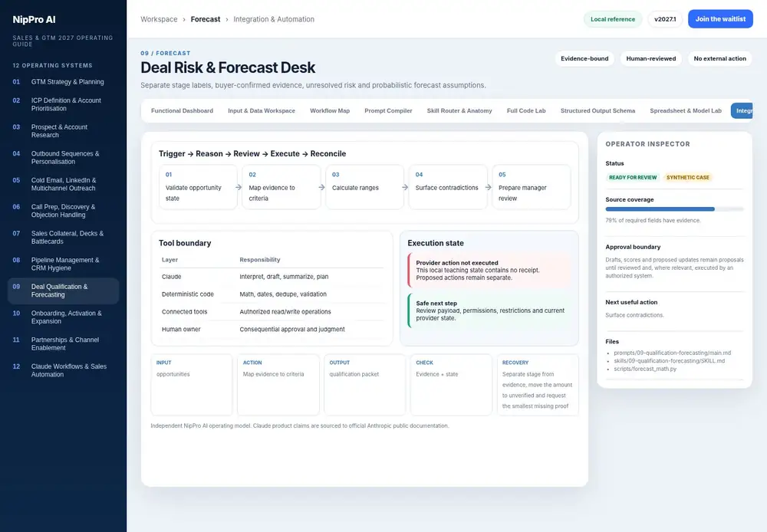Screen dimensions: 767x532
Task: Click the NipPro AI logo
Action: point(34,20)
